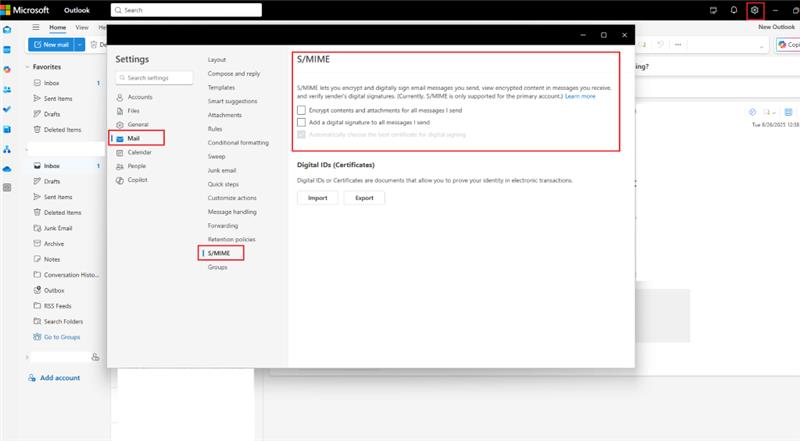Image resolution: width=800 pixels, height=441 pixels.
Task: Open People app in left rail
Action: tap(7, 90)
